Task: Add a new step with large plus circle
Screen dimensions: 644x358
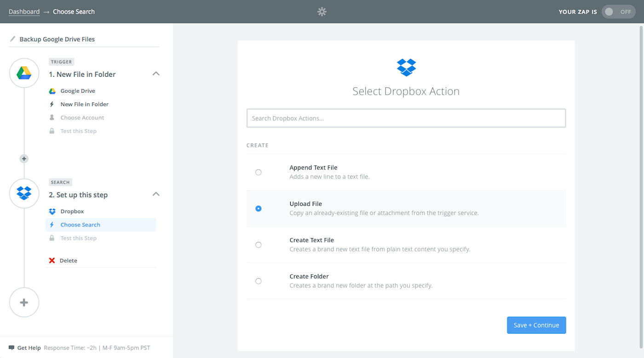Action: click(x=24, y=302)
